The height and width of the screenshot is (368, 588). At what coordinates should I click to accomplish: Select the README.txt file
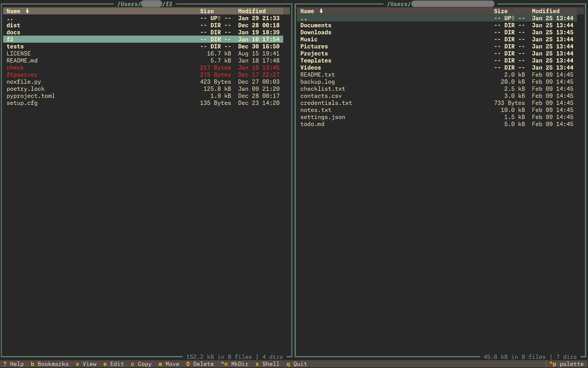pyautogui.click(x=437, y=75)
